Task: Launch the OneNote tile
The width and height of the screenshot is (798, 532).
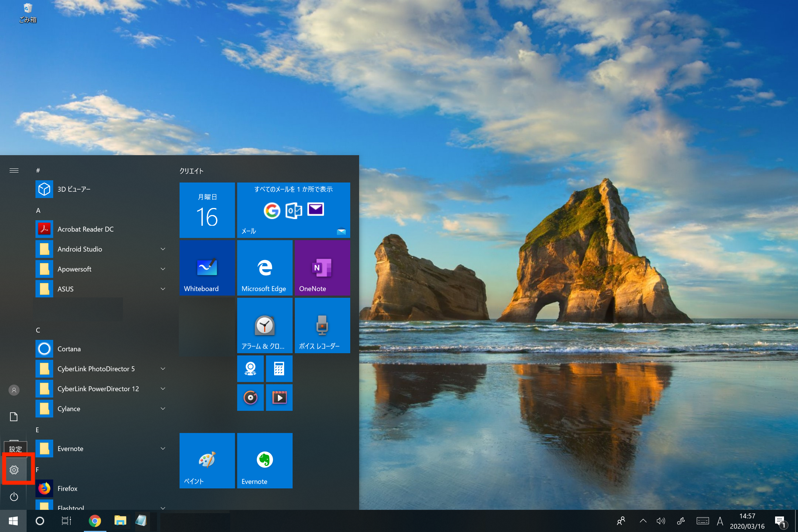Action: pyautogui.click(x=322, y=268)
